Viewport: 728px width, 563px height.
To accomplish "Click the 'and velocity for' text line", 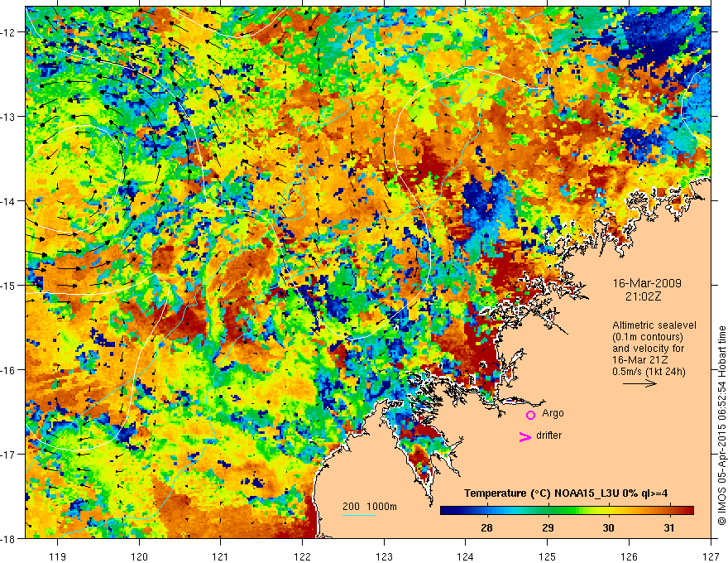I will point(648,349).
